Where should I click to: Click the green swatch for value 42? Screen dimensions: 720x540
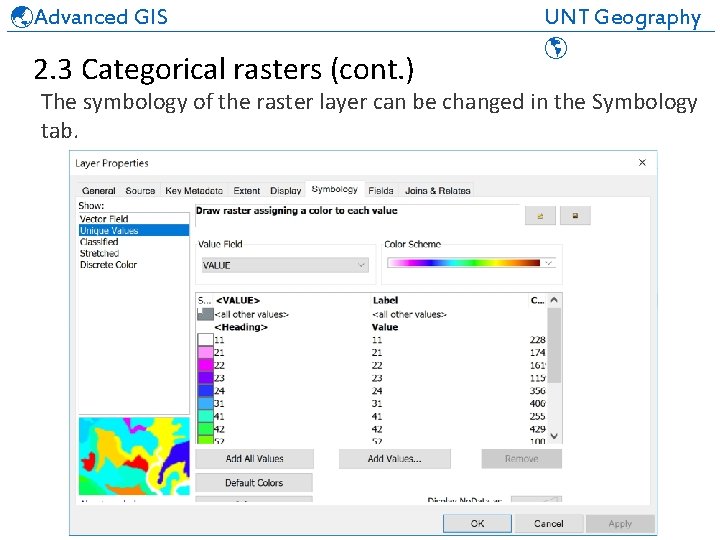click(205, 429)
